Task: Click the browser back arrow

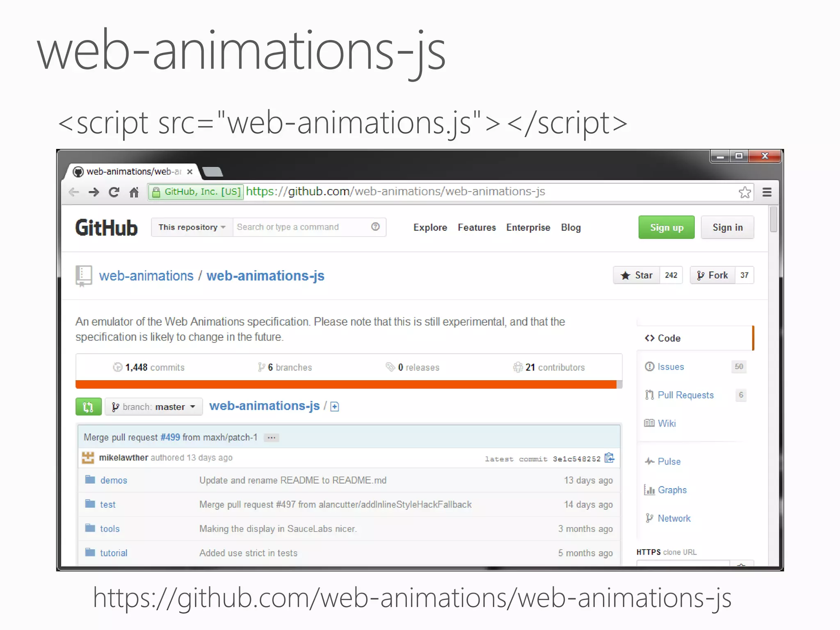Action: click(74, 192)
